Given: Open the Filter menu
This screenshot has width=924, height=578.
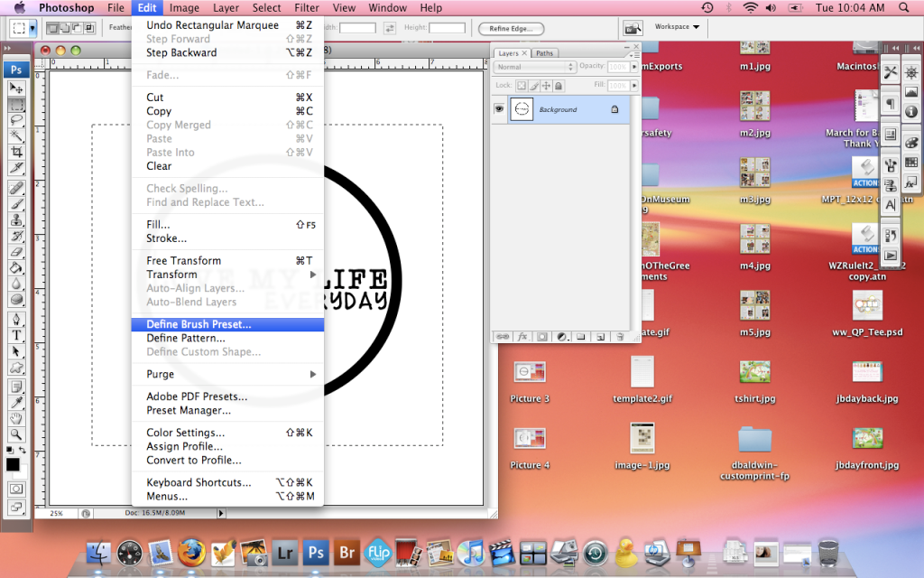Looking at the screenshot, I should pos(307,7).
